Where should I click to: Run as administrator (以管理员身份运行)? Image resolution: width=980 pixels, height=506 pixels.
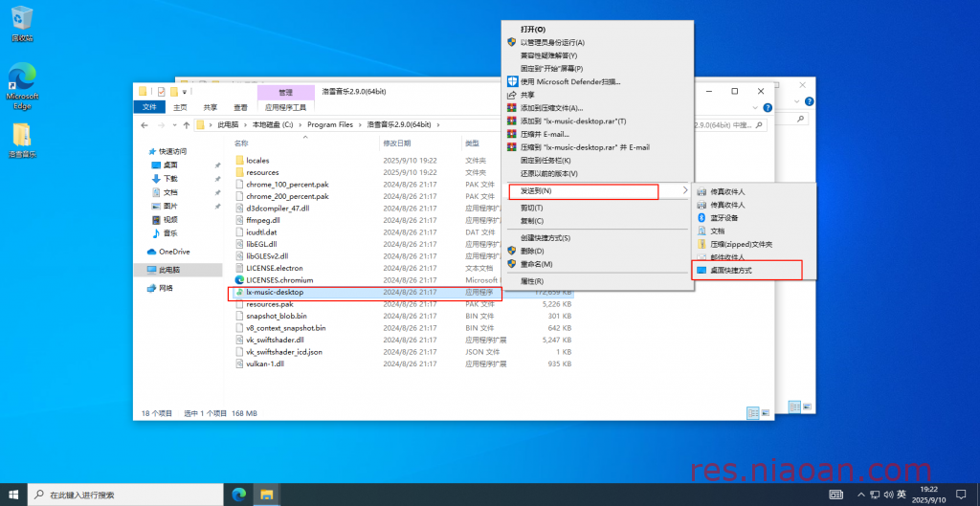click(552, 42)
